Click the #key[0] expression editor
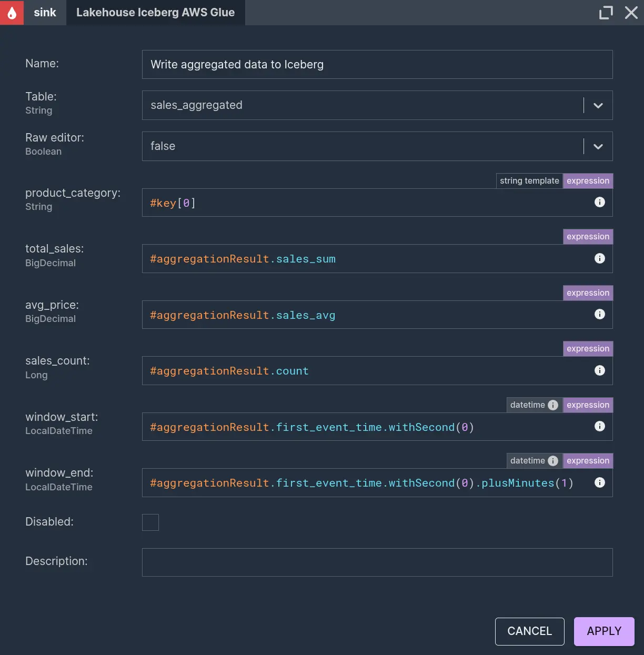This screenshot has height=655, width=644. coord(377,203)
